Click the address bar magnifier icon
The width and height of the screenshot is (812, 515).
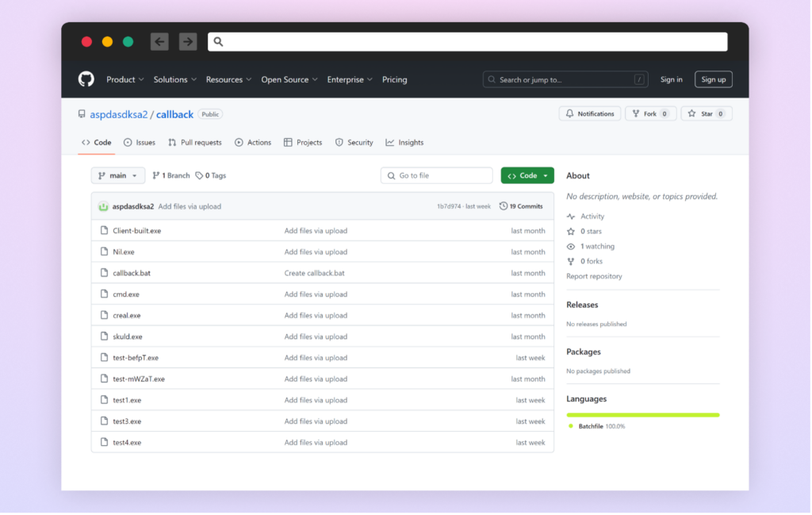coord(218,42)
